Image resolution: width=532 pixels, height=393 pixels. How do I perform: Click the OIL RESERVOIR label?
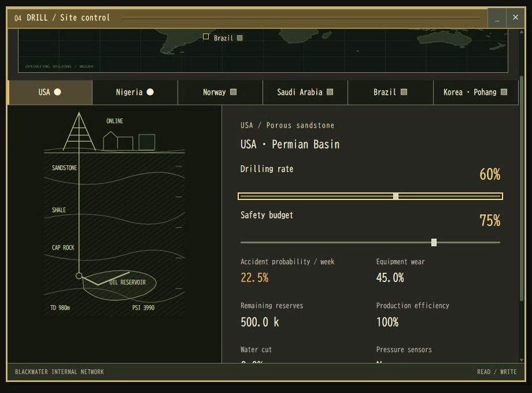(128, 282)
